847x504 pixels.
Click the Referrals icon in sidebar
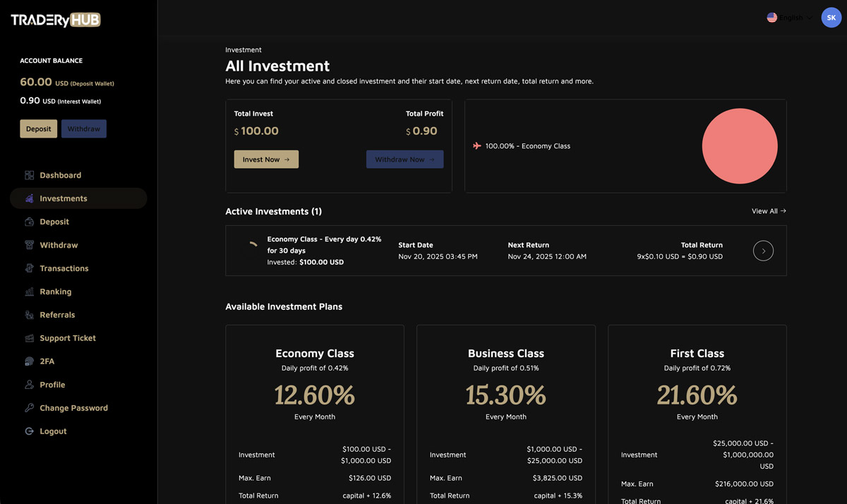point(29,315)
